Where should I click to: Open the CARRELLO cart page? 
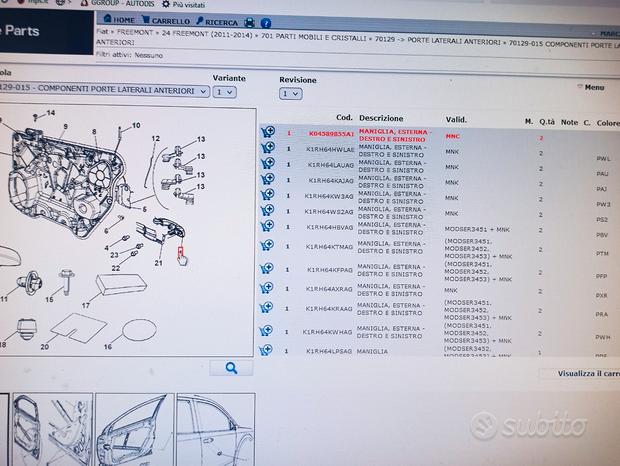click(x=166, y=21)
